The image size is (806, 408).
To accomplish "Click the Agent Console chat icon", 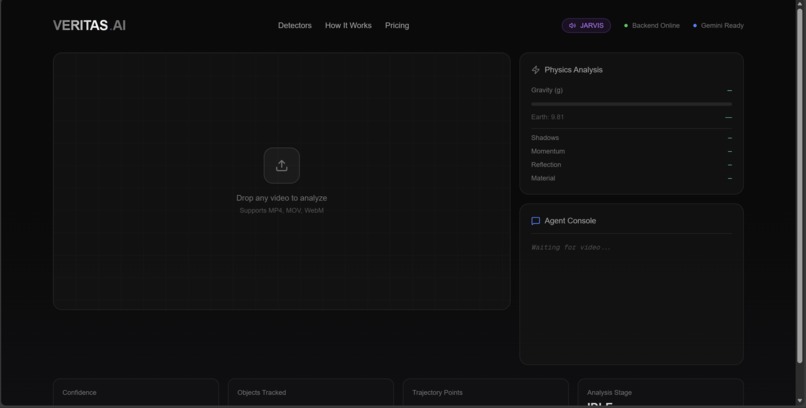I will [x=536, y=221].
